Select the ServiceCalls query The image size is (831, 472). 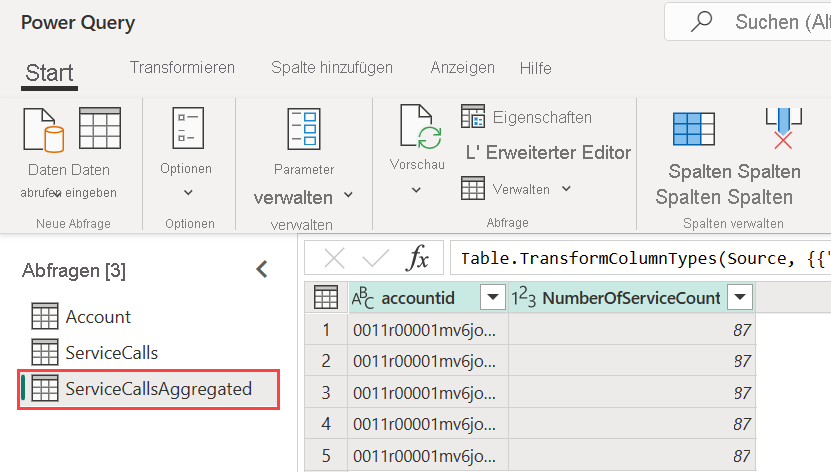(112, 353)
